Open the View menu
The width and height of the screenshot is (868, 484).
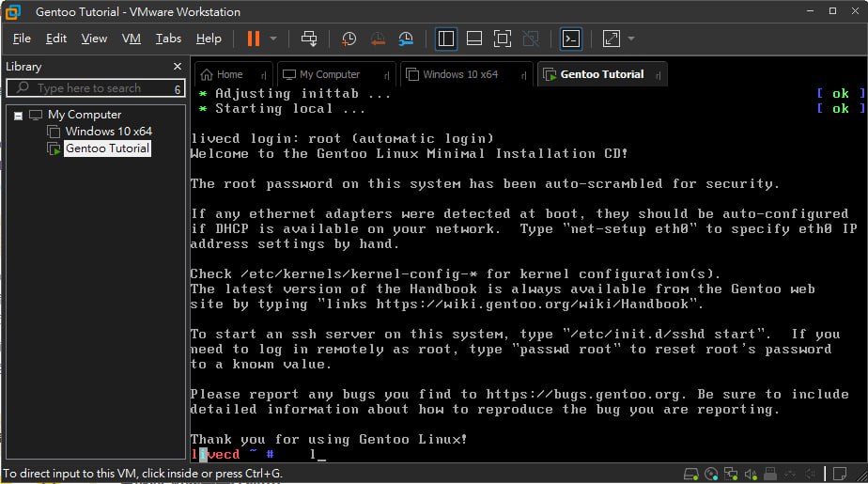[94, 39]
